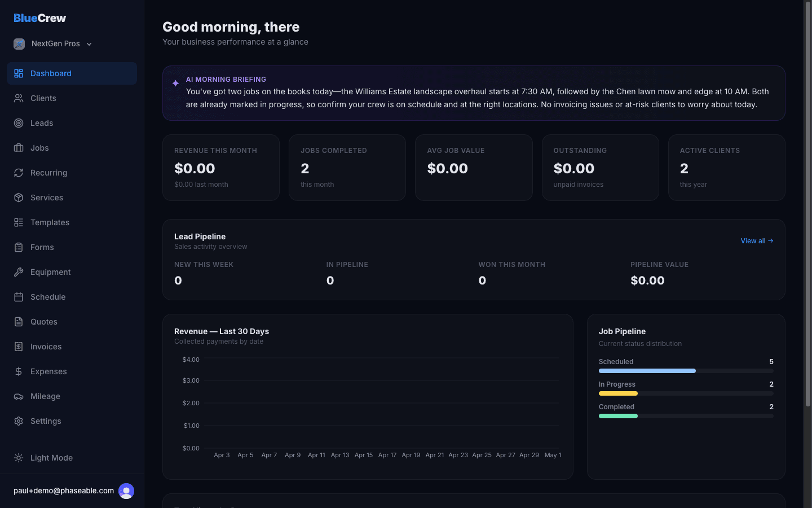Click the Recurring refresh icon
812x508 pixels.
(19, 173)
